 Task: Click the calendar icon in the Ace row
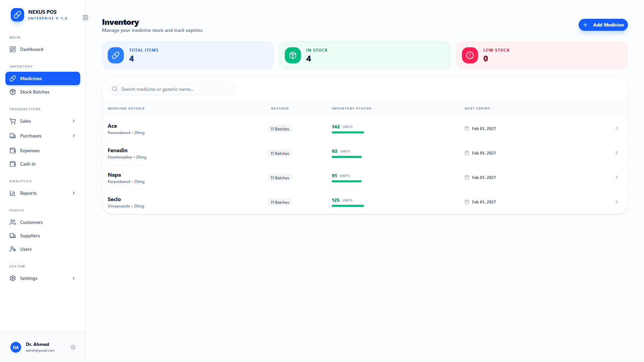pos(467,129)
